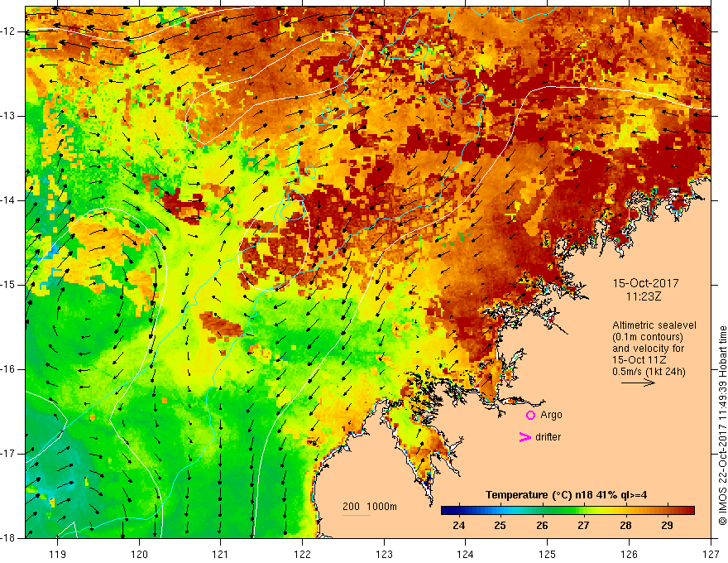Screen dimensions: 728x563
Task: Click the longitude axis label 120
Action: point(139,554)
